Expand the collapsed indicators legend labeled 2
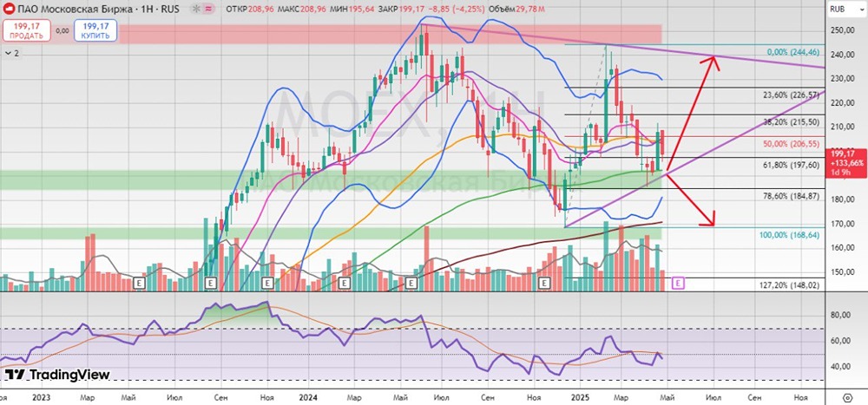Viewport: 868px width, 405px height. 11,53
